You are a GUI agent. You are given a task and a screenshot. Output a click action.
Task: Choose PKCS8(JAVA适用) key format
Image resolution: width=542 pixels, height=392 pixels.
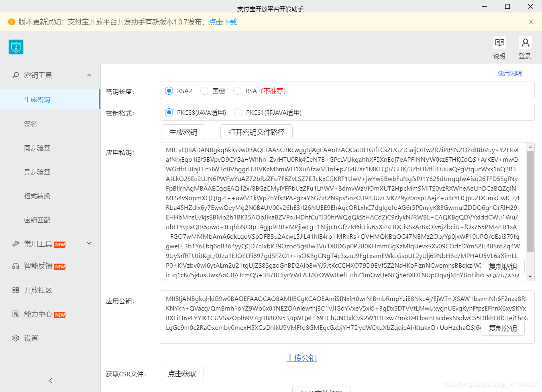coord(169,112)
